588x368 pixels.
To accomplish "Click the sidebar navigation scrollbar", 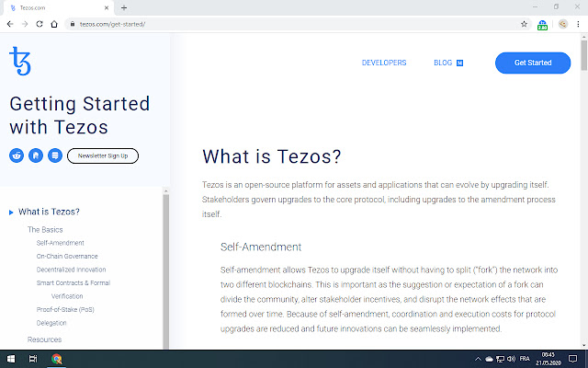I will (165, 270).
